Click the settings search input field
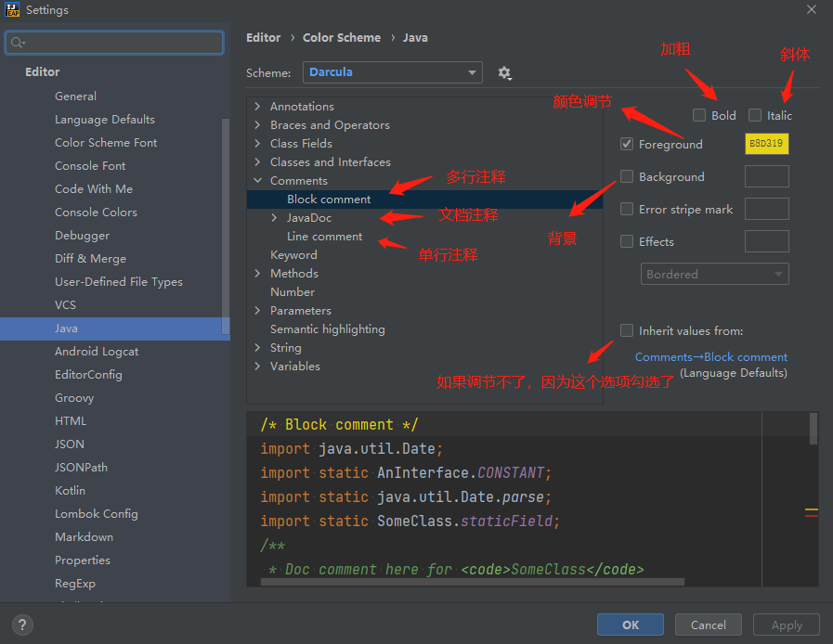Screen dimensions: 833x644 pyautogui.click(x=114, y=43)
